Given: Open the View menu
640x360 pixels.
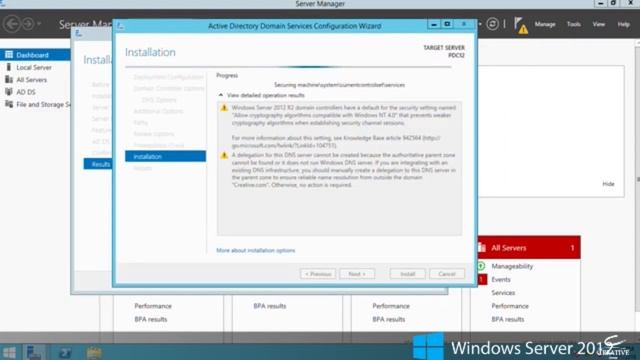Looking at the screenshot, I should pos(599,24).
